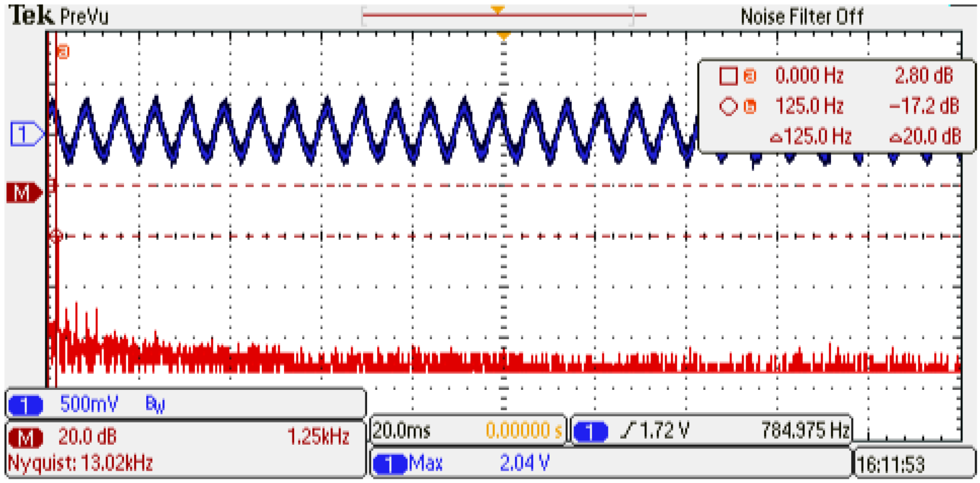Click the orange trigger position marker above graticule
980x483 pixels.
[x=503, y=36]
